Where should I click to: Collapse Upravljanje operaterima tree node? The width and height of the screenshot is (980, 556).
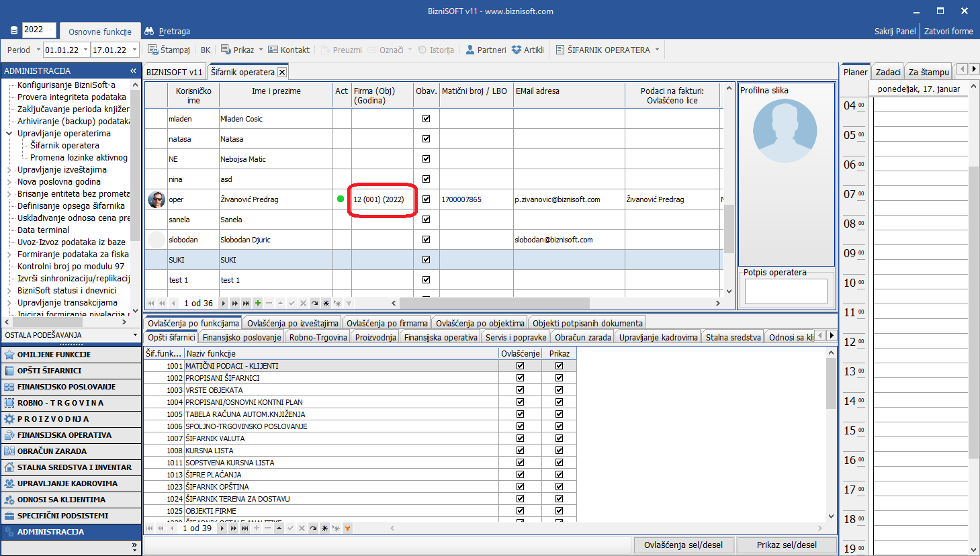tap(9, 134)
